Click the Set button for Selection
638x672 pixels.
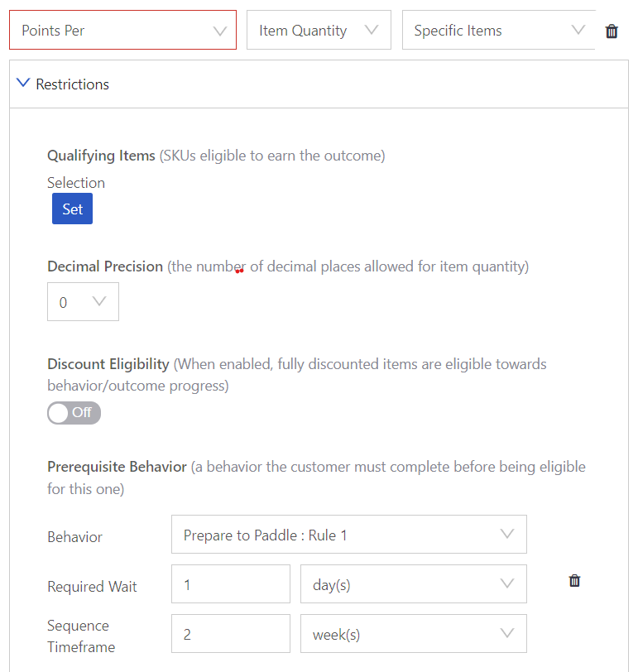coord(73,209)
